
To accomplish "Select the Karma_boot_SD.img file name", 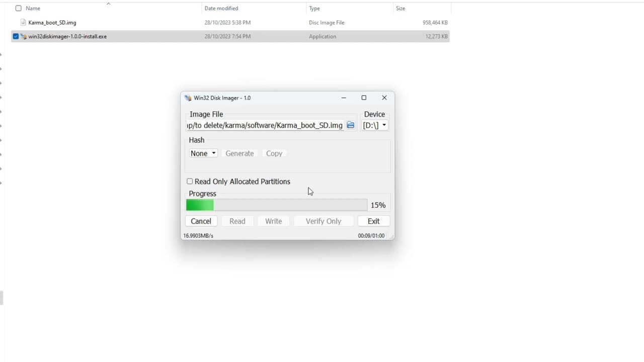I will coord(52,23).
